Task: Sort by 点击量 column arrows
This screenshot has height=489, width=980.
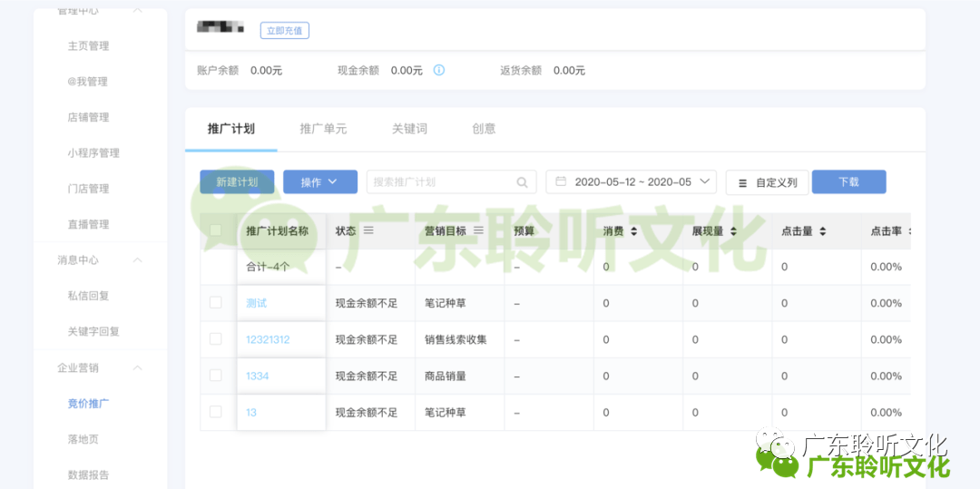Action: 822,231
